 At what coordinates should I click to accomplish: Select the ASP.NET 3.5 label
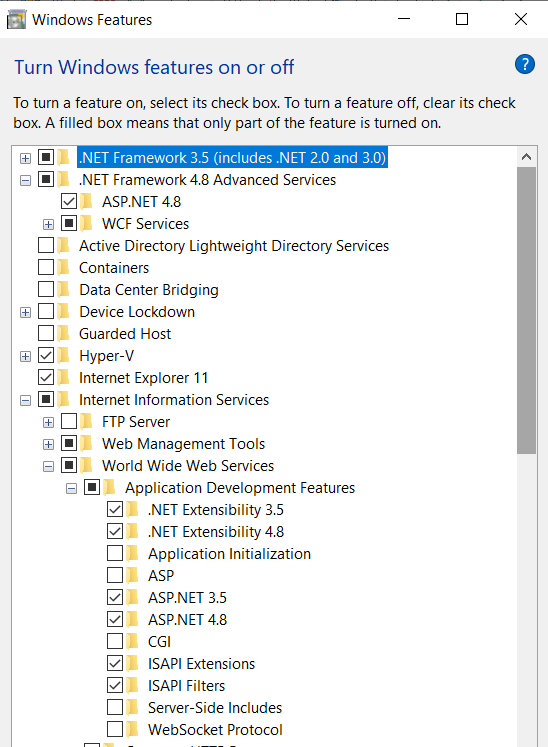pyautogui.click(x=187, y=597)
